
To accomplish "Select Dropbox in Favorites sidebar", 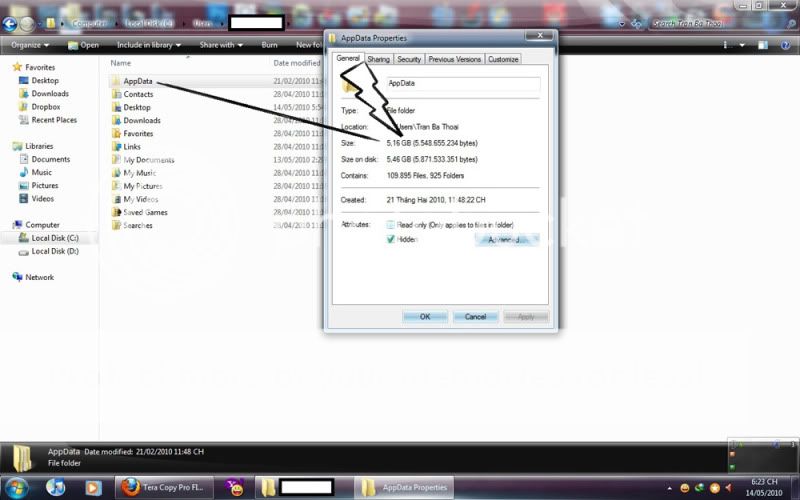I will 45,107.
